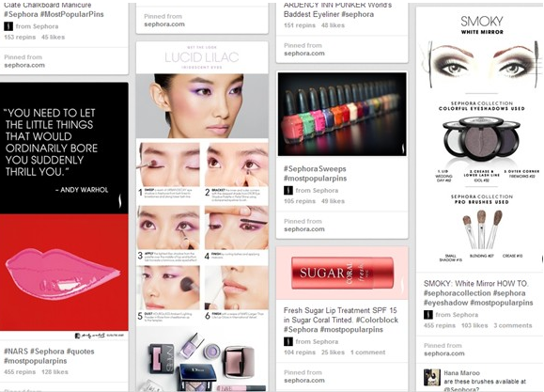544x392 pixels.
Task: Click '103 likes' on the SMOKY pin
Action: (474, 325)
